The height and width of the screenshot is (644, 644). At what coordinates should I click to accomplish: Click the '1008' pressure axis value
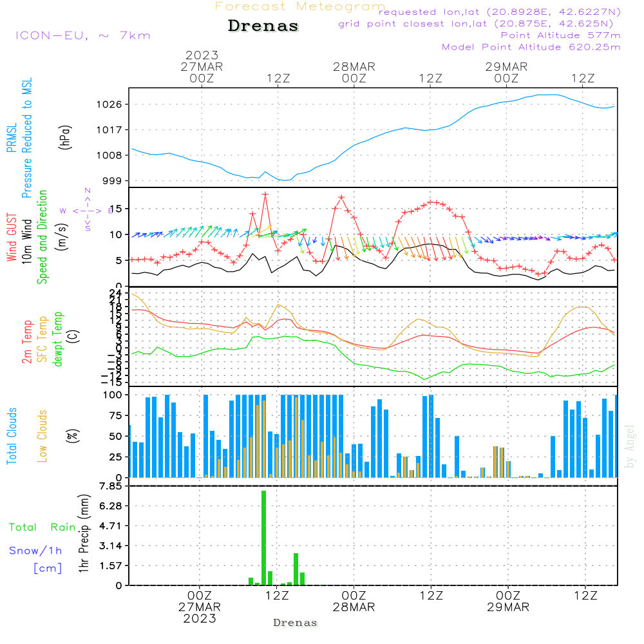[x=109, y=155]
